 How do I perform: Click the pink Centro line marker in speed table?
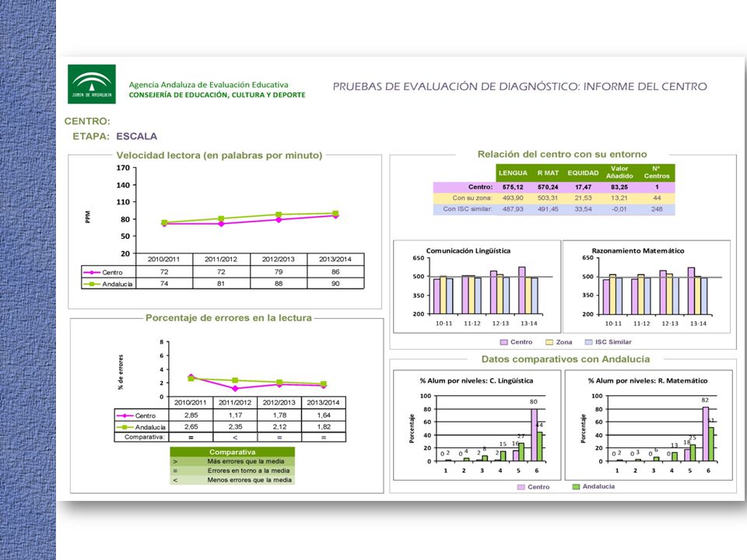pos(92,272)
